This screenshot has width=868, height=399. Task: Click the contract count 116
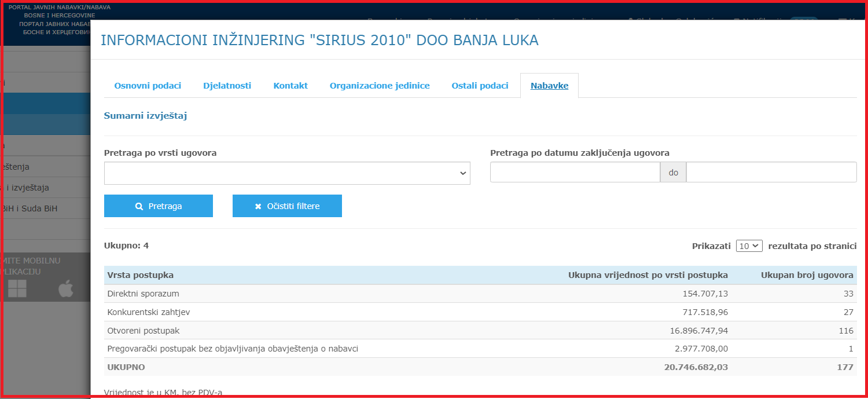coord(846,331)
